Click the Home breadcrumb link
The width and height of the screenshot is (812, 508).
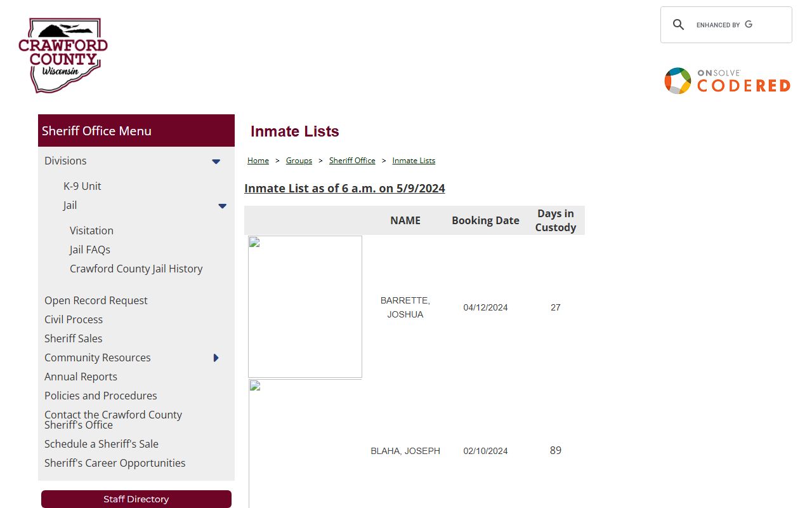point(258,161)
